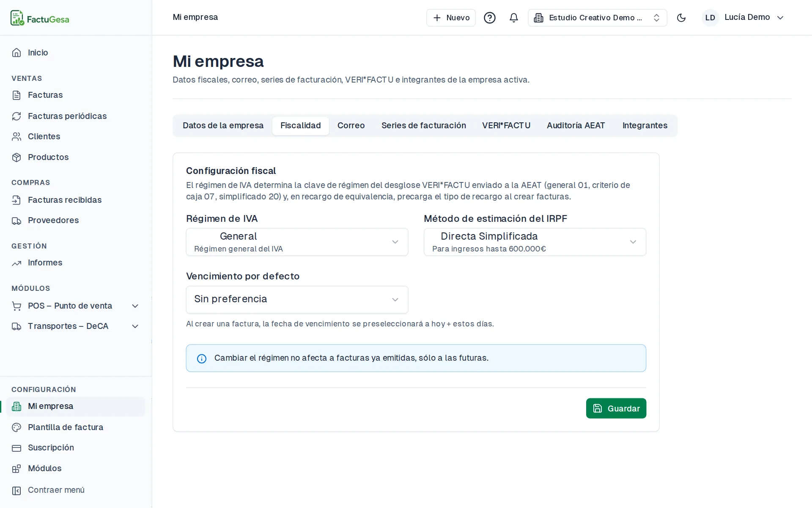
Task: Click the Inicio home icon
Action: tap(16, 52)
